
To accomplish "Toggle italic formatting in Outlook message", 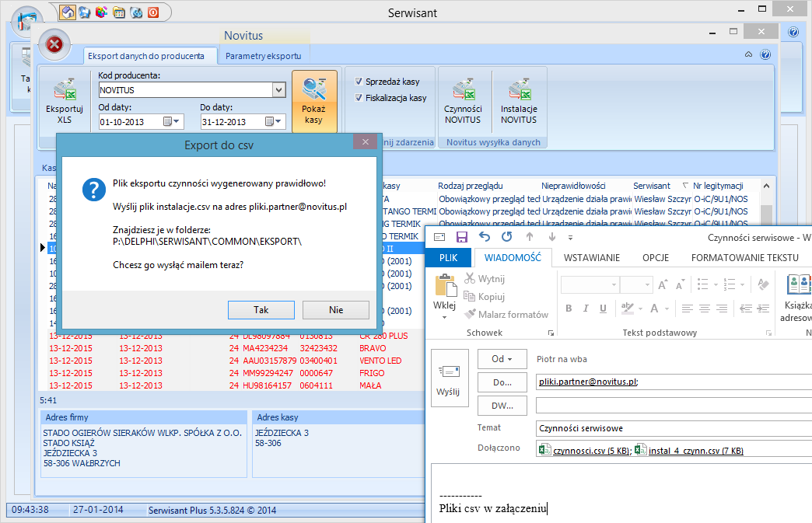I will pyautogui.click(x=586, y=309).
